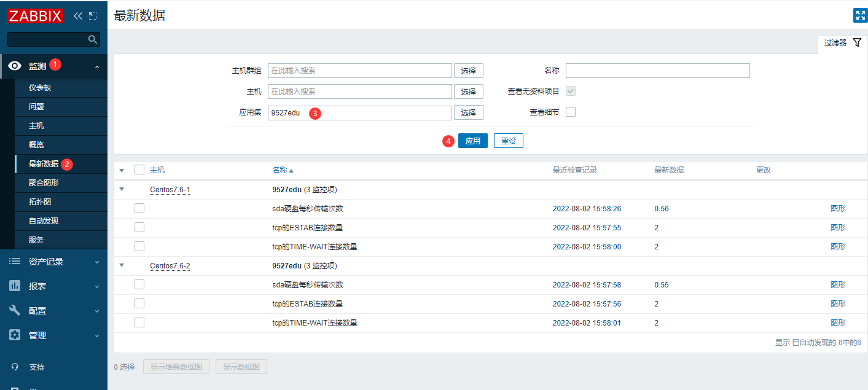Check the select-all checkbox in table header

tap(139, 170)
